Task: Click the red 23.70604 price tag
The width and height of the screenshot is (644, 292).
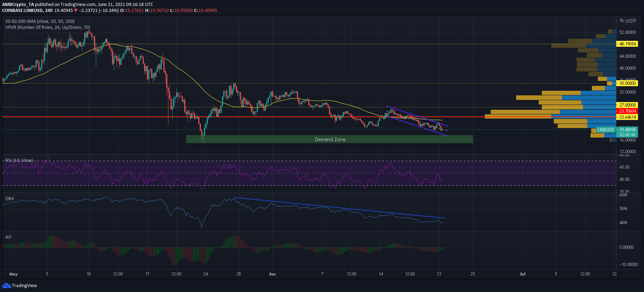Action: point(627,111)
